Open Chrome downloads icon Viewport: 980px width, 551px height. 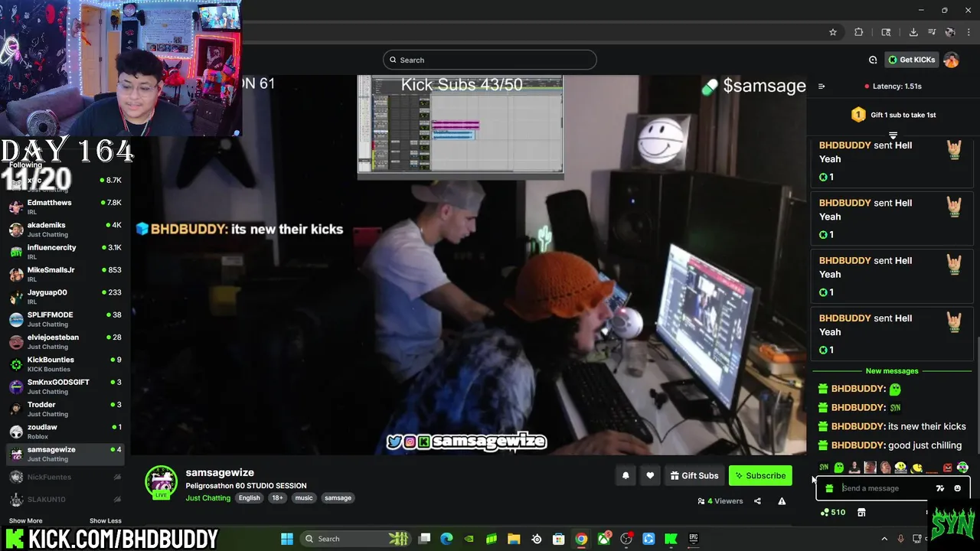(913, 32)
